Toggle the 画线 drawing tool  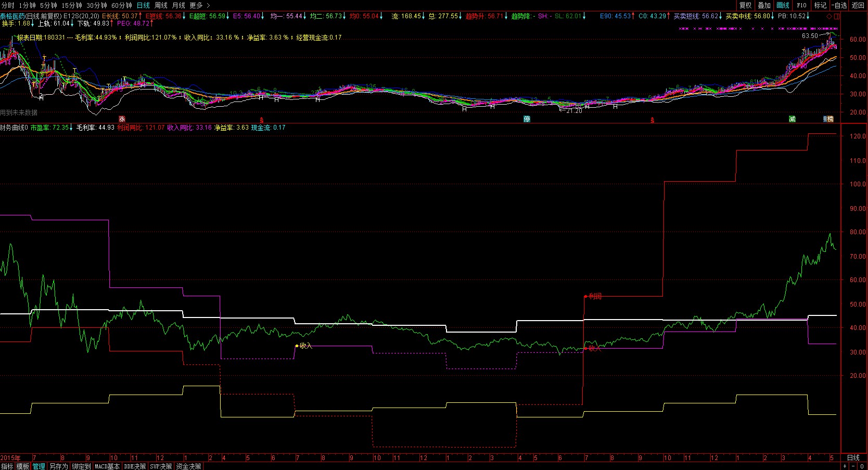coord(783,5)
